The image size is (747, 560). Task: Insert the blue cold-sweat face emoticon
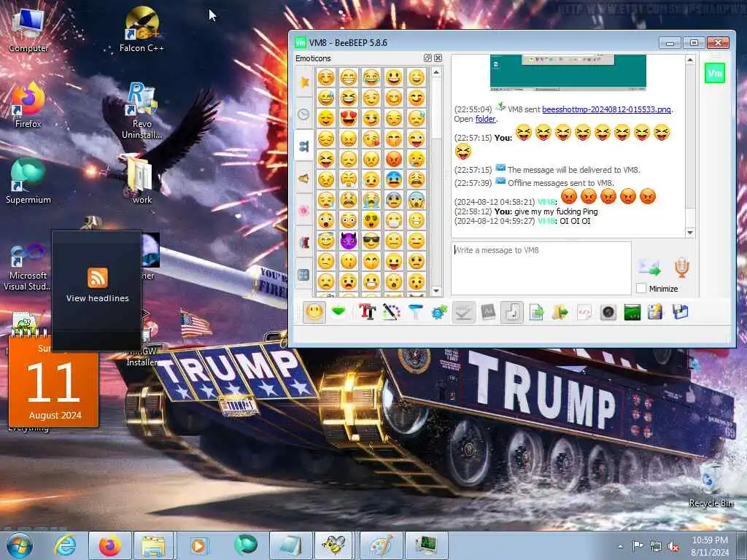tap(393, 179)
